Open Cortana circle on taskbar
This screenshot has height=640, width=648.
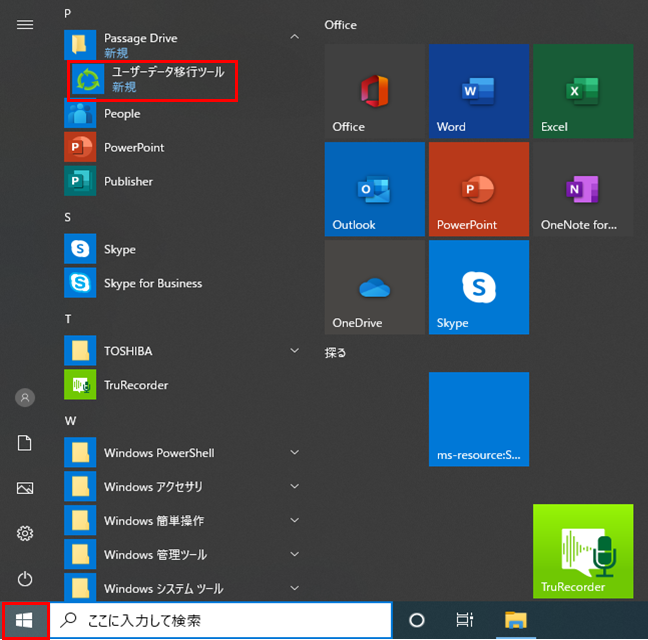pos(417,620)
